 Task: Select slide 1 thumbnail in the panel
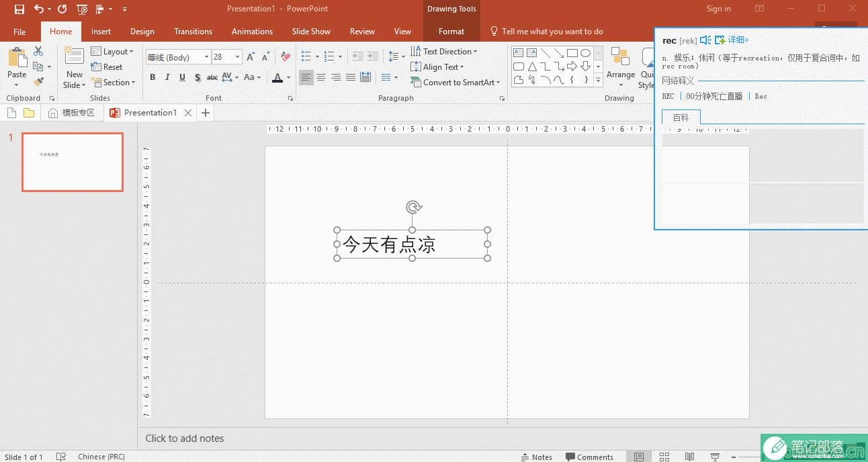click(73, 162)
